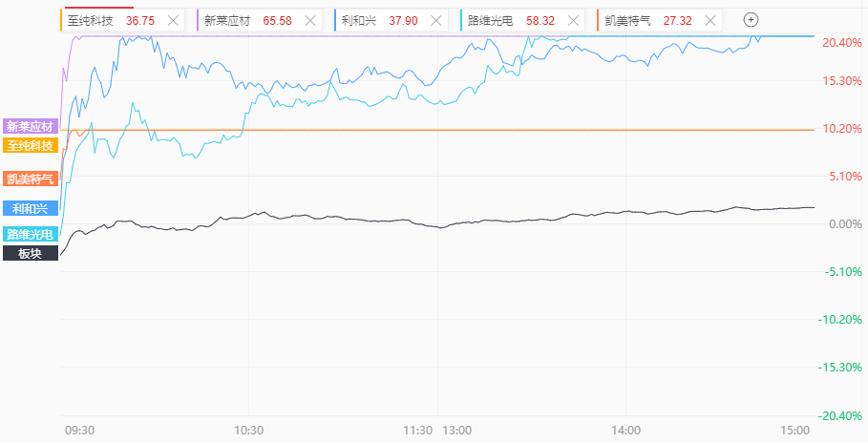Click the cyan 路维光电 legend tag
Viewport: 868px width, 443px height.
pos(32,234)
